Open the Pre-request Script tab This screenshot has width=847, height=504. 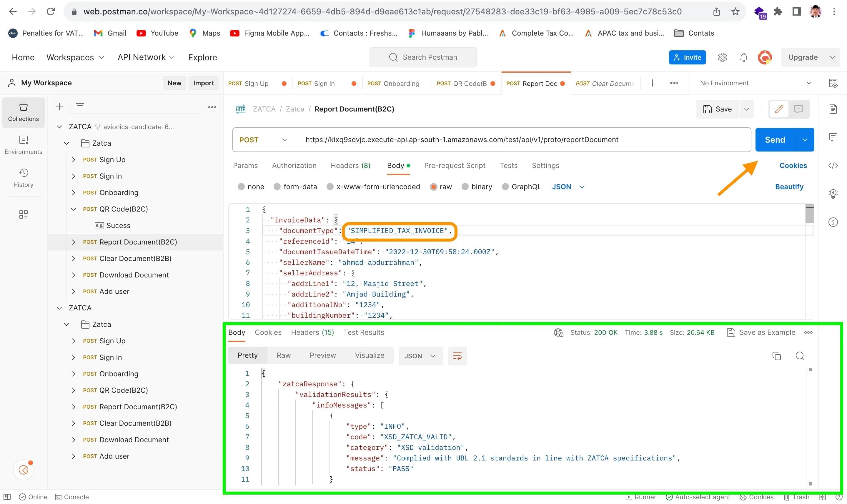pos(455,165)
